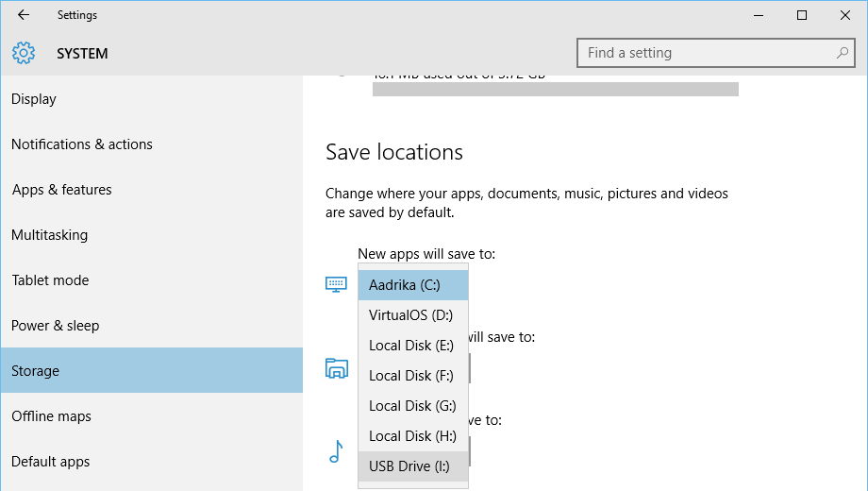Choose Aadrika (C:) in the drive list
Viewport: 868px width, 491px height.
click(413, 285)
